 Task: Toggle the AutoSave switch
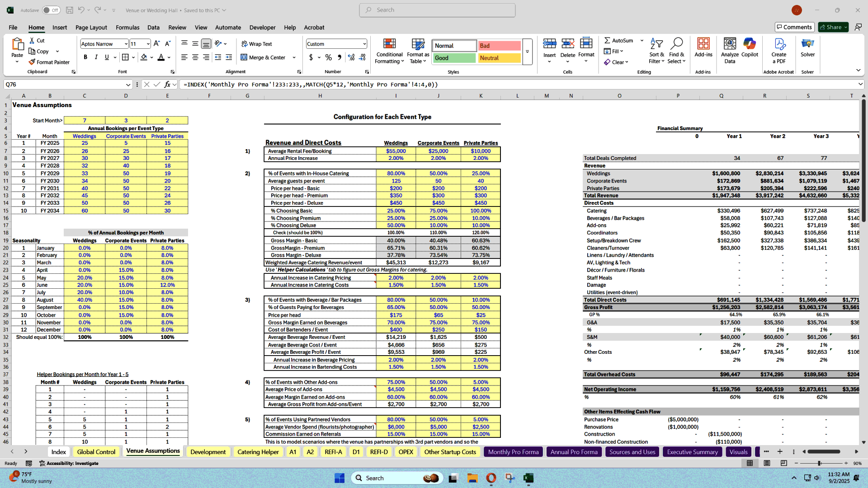tap(51, 10)
